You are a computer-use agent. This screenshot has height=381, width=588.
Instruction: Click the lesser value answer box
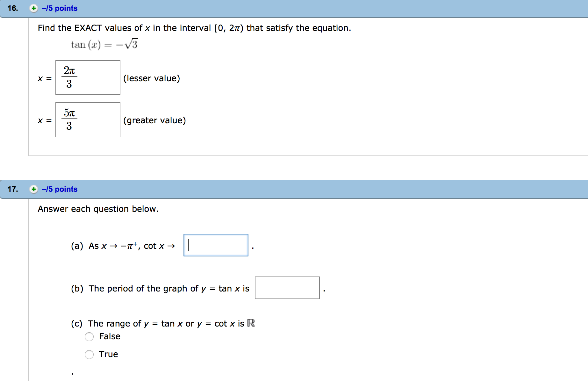(x=88, y=78)
